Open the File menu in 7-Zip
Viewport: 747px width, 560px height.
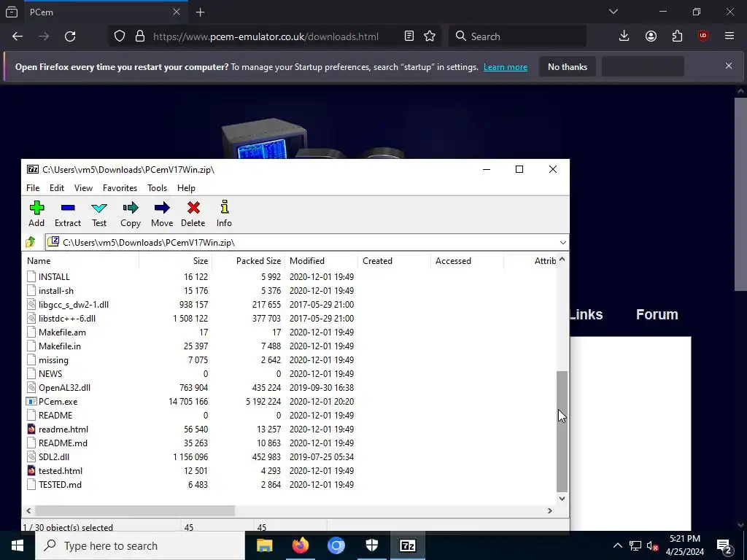click(33, 188)
